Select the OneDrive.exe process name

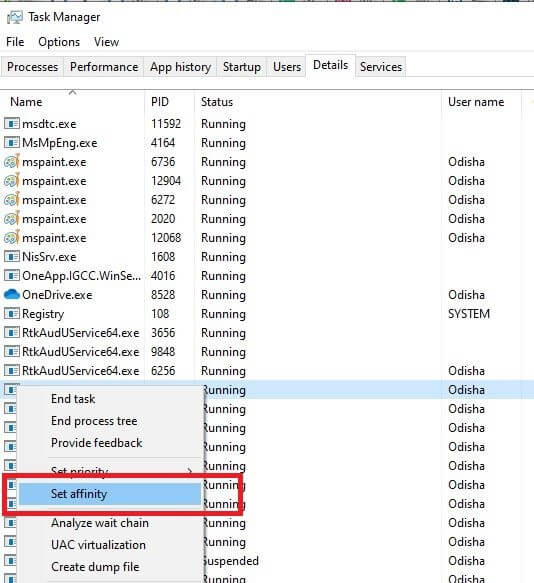[x=57, y=295]
